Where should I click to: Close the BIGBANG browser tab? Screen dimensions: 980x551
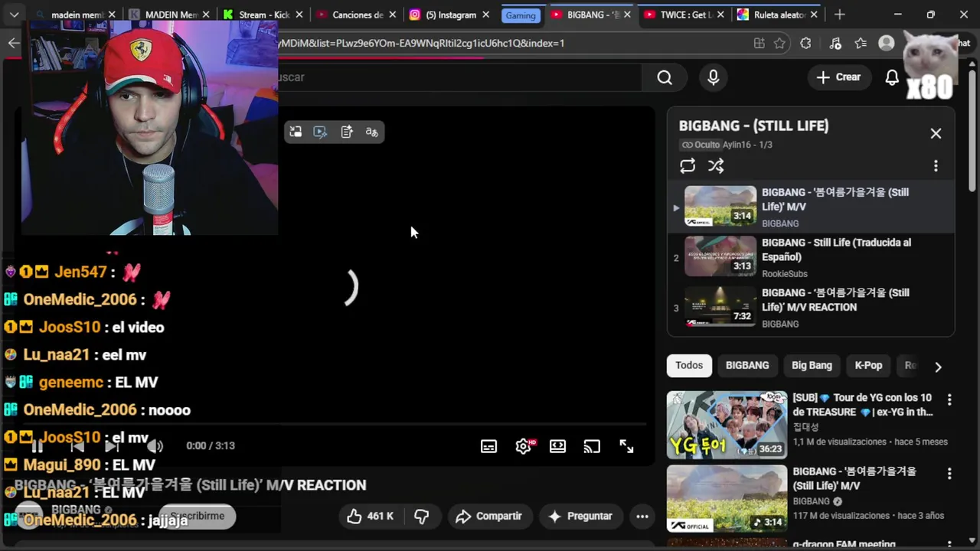pos(627,15)
